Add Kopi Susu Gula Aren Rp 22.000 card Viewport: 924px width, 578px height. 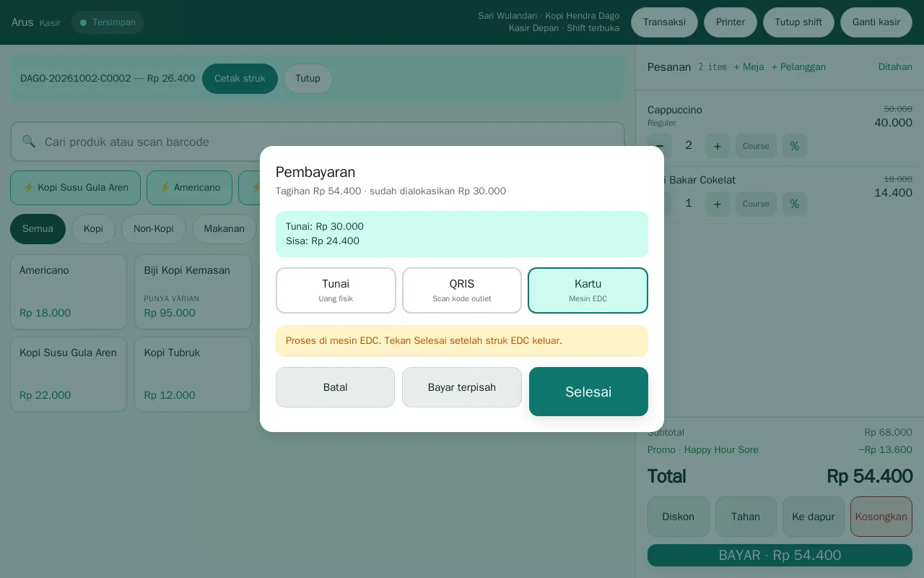(69, 374)
